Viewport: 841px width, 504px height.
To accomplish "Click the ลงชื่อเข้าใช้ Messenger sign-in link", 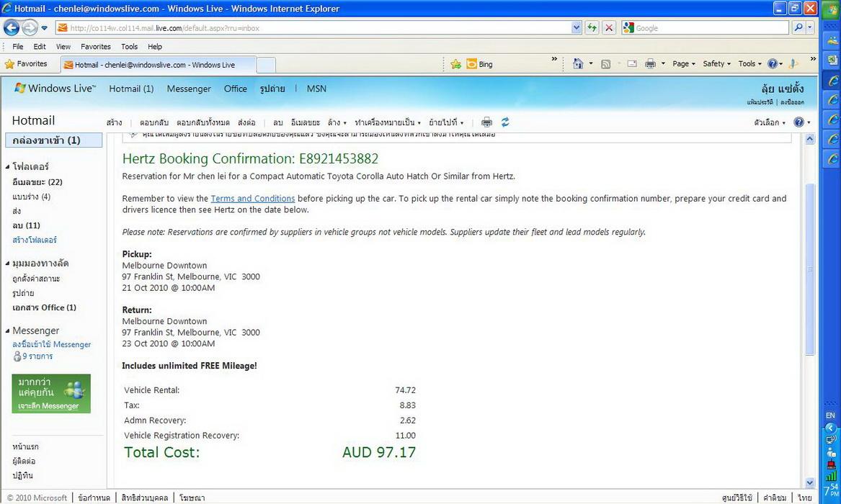I will point(51,344).
